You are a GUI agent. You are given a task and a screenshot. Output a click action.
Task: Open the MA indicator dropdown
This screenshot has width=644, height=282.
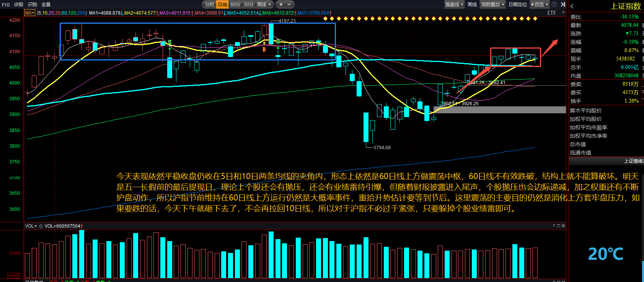[x=30, y=13]
